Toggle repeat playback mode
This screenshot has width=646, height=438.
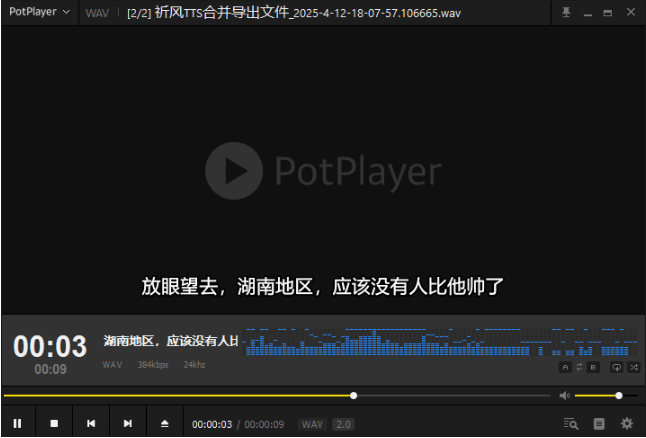point(616,368)
